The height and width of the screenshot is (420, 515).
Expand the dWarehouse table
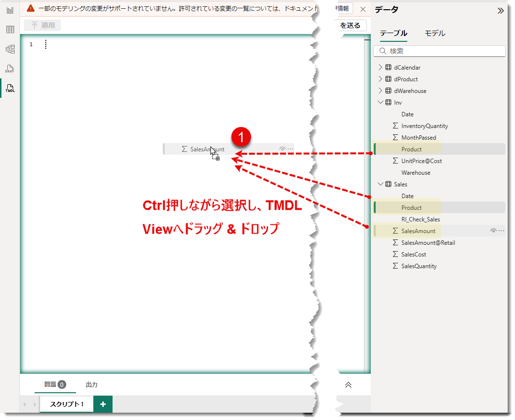pyautogui.click(x=381, y=91)
